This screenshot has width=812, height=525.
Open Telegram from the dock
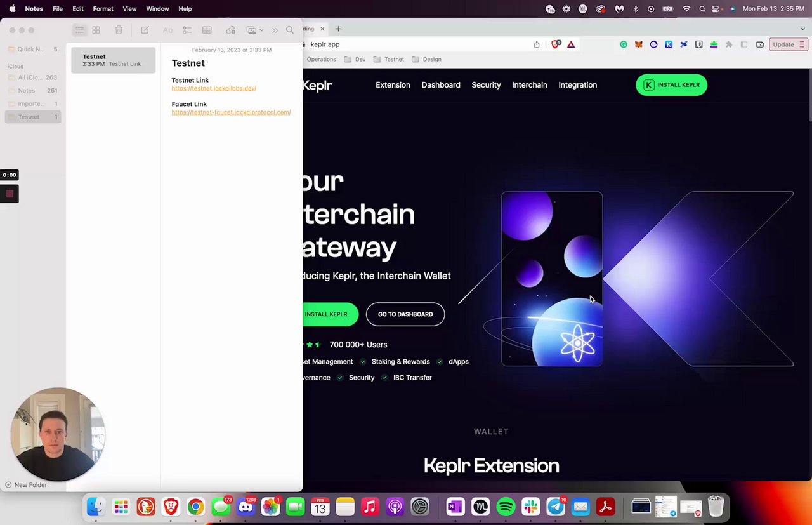click(x=556, y=507)
